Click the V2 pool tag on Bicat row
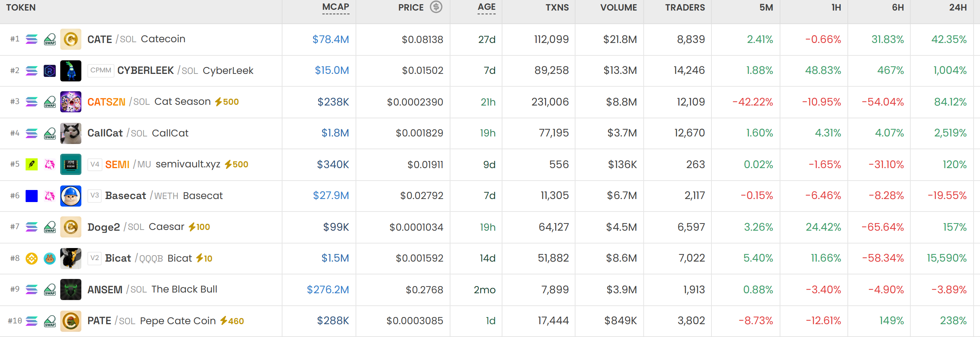Image resolution: width=980 pixels, height=337 pixels. [x=95, y=259]
